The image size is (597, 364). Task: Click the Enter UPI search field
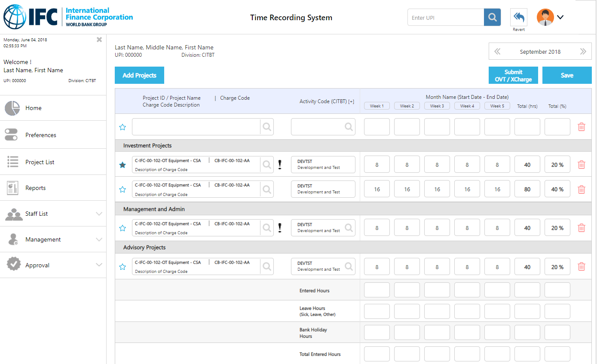point(446,18)
